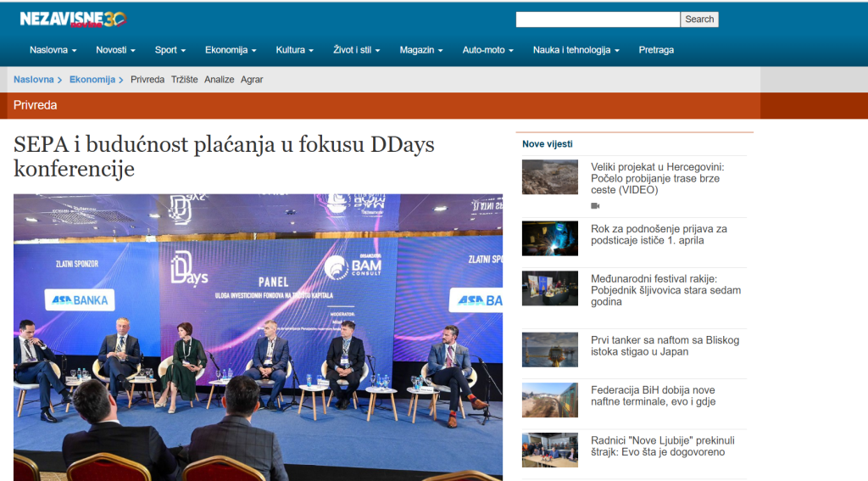Open the DDays conference panel photo

point(258,337)
